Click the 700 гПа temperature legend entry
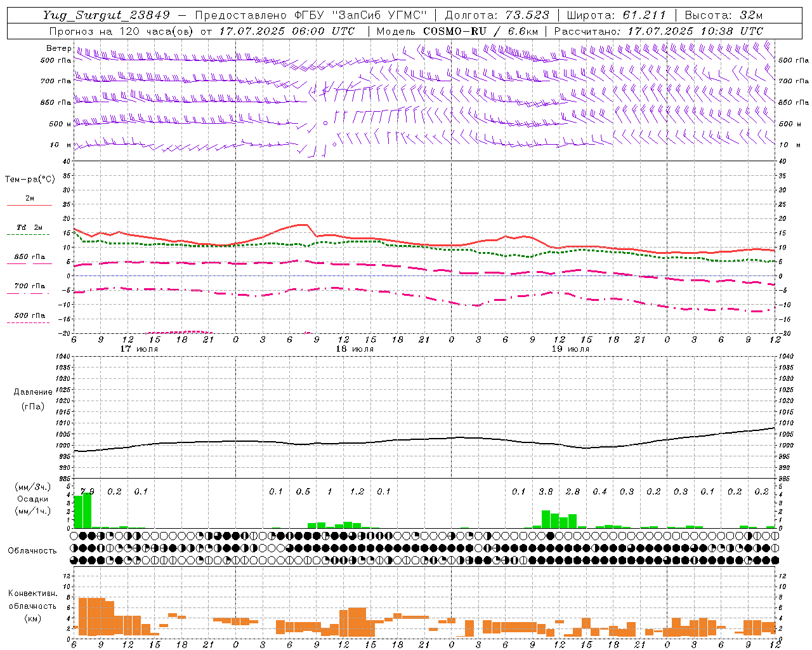 click(29, 286)
